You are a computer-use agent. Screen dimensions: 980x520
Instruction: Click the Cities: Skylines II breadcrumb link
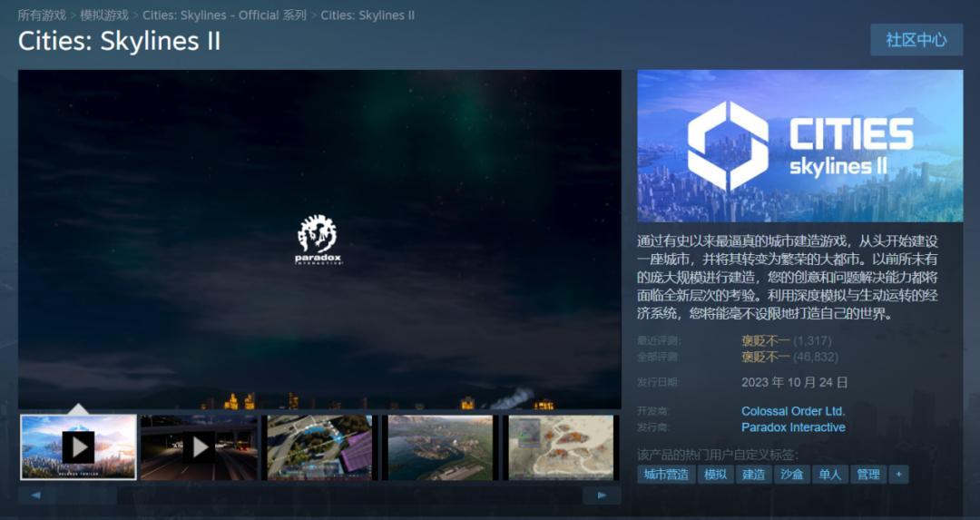coord(367,15)
